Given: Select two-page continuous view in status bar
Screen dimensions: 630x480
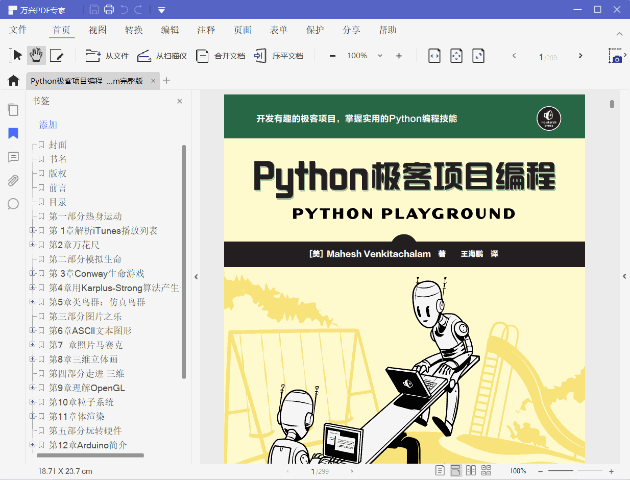Looking at the screenshot, I should pyautogui.click(x=486, y=470).
